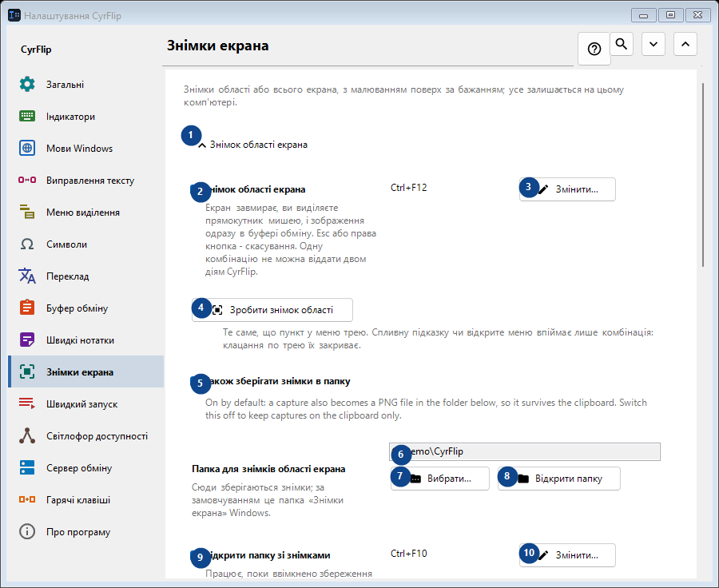This screenshot has width=719, height=588.
Task: Open help with the question mark icon
Action: click(x=594, y=49)
